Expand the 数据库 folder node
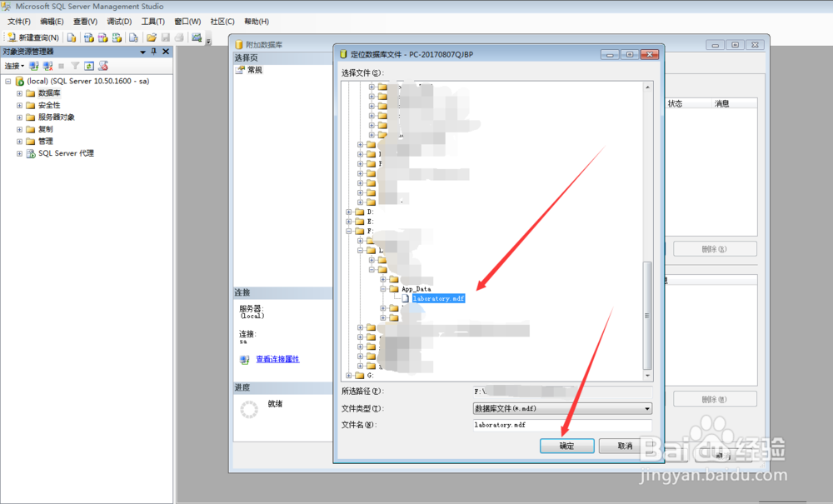The width and height of the screenshot is (833, 504). (19, 93)
